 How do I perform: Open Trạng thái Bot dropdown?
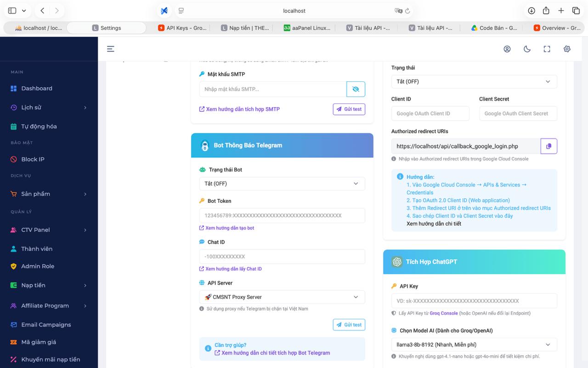[x=282, y=184]
